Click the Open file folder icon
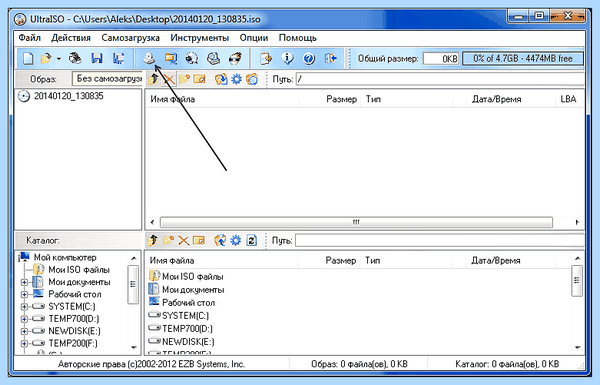Viewport: 600px width, 385px height. point(46,59)
